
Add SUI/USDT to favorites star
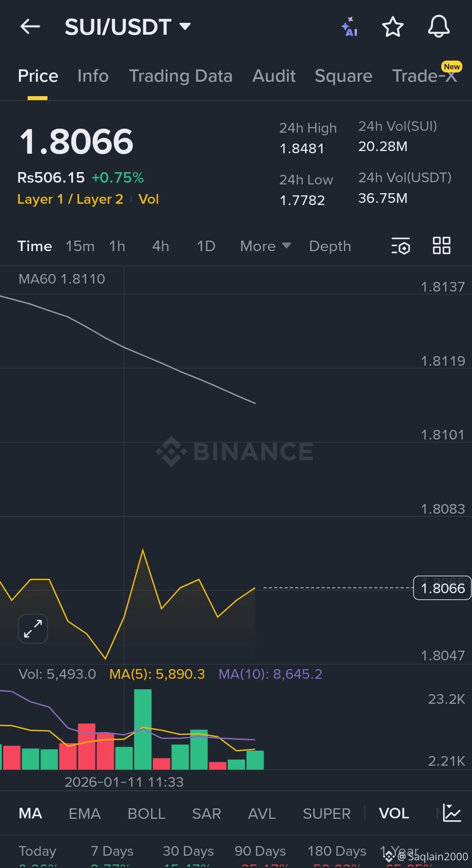[392, 27]
